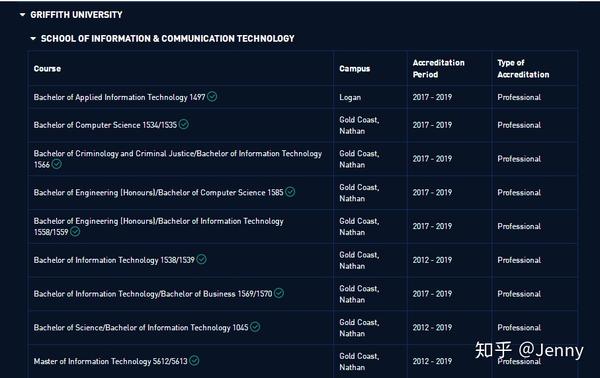Click the Griffith University heading text
The width and height of the screenshot is (600, 378).
tap(76, 15)
